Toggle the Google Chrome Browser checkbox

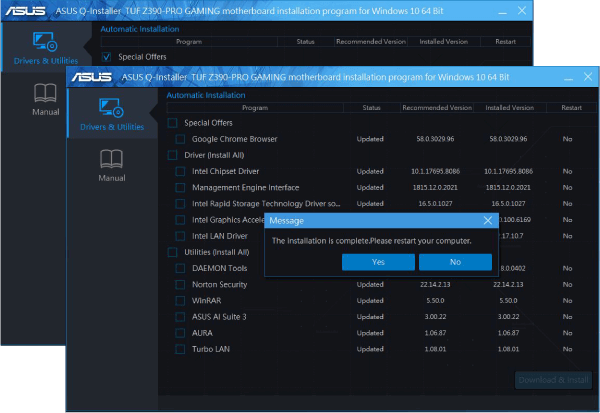[x=180, y=139]
